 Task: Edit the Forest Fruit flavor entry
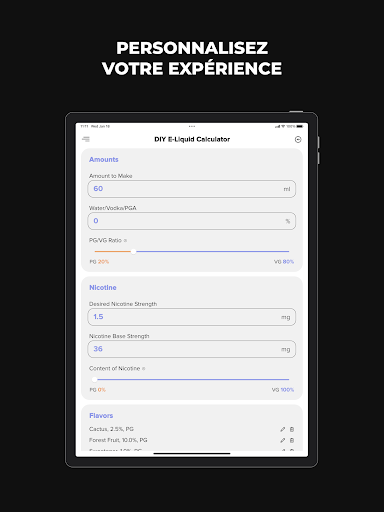click(283, 440)
